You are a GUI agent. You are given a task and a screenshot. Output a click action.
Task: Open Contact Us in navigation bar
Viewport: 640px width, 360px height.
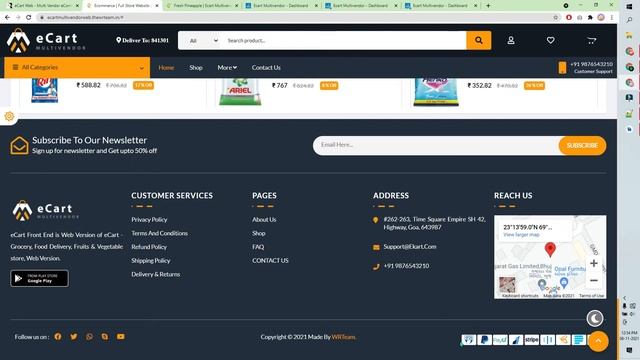[x=266, y=67]
